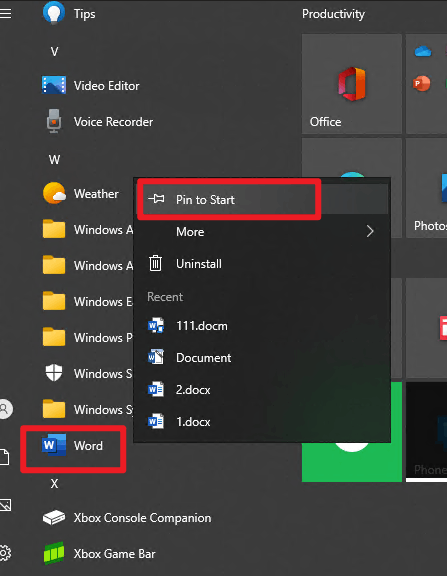The height and width of the screenshot is (576, 447).
Task: Click the Productivity group title
Action: point(333,14)
